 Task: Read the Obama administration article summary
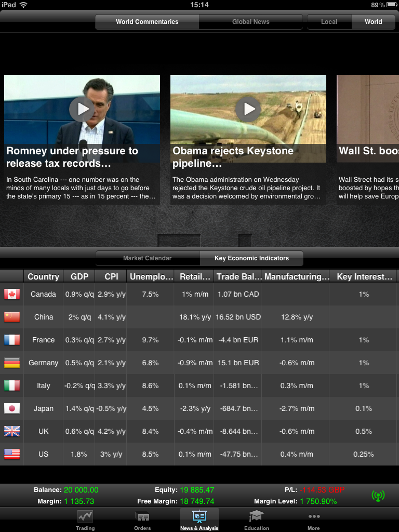(247, 188)
